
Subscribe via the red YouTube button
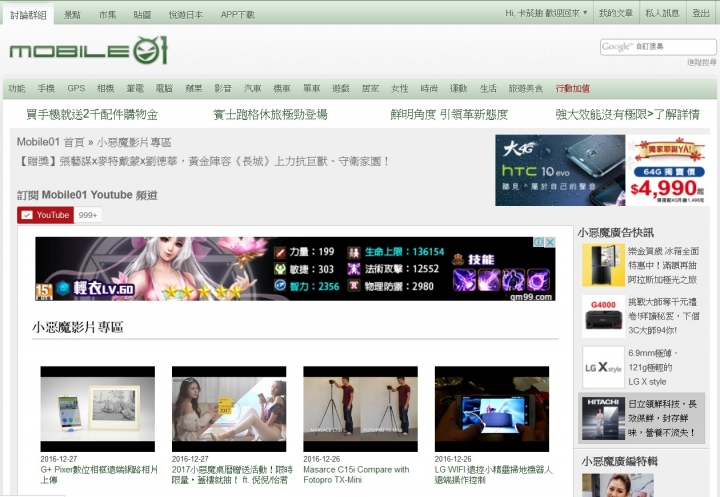(x=45, y=215)
